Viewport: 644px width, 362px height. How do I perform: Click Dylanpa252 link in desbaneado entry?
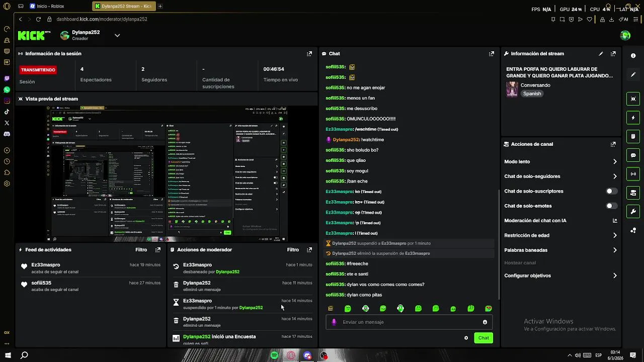click(227, 271)
